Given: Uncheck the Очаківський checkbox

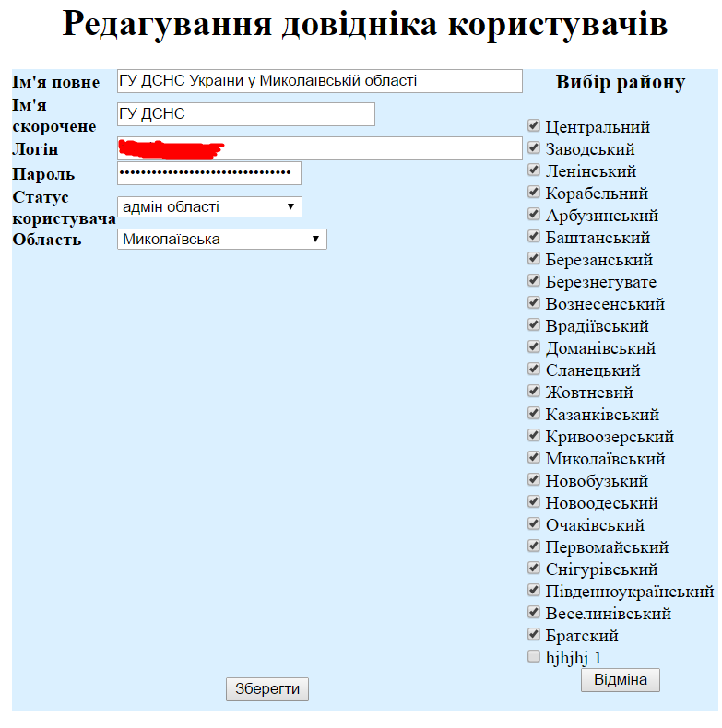Looking at the screenshot, I should tap(533, 524).
